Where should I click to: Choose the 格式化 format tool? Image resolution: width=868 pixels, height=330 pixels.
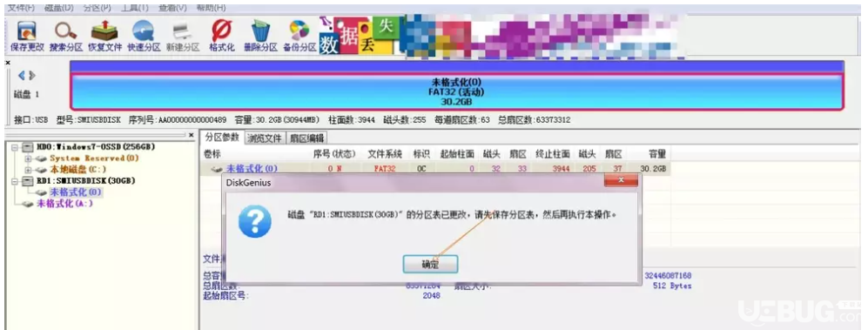coord(221,37)
